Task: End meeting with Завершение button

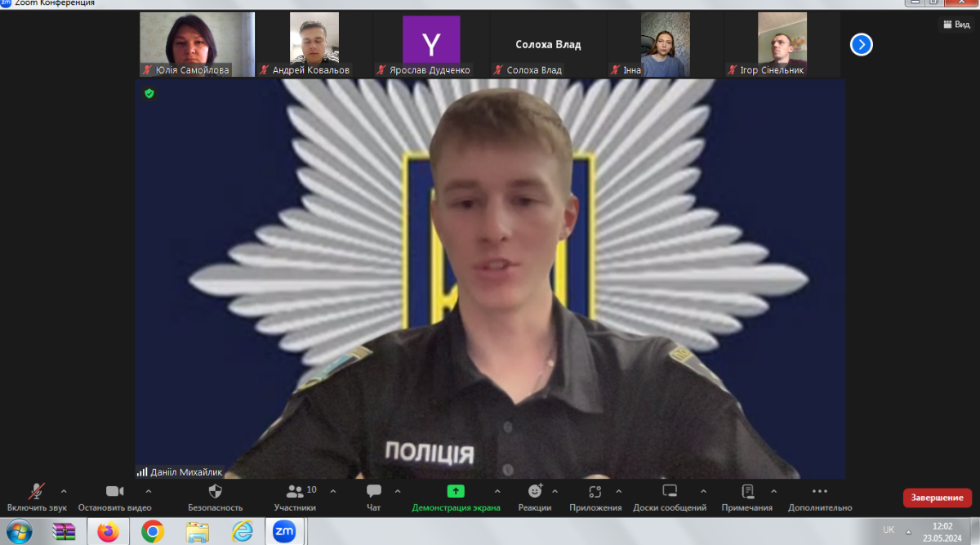Action: 938,498
